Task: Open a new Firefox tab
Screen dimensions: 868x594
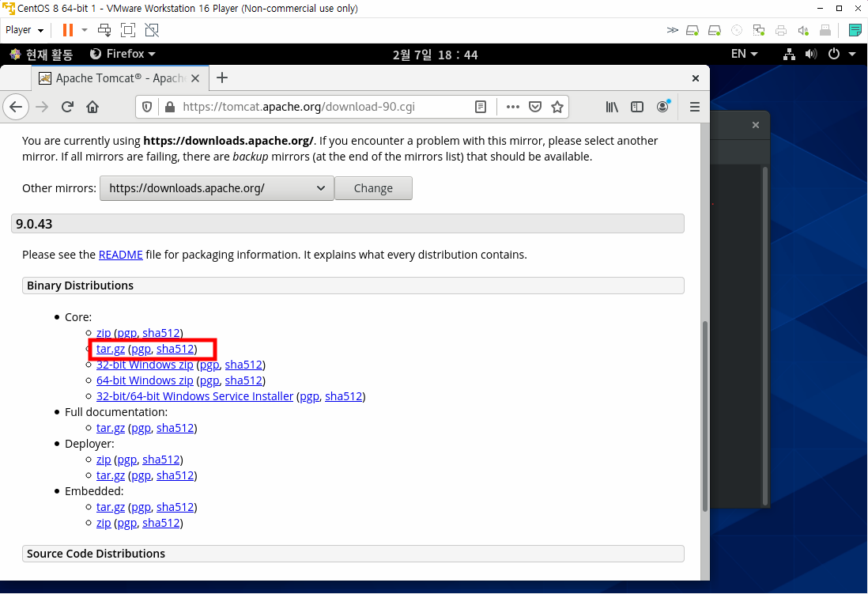Action: (222, 78)
